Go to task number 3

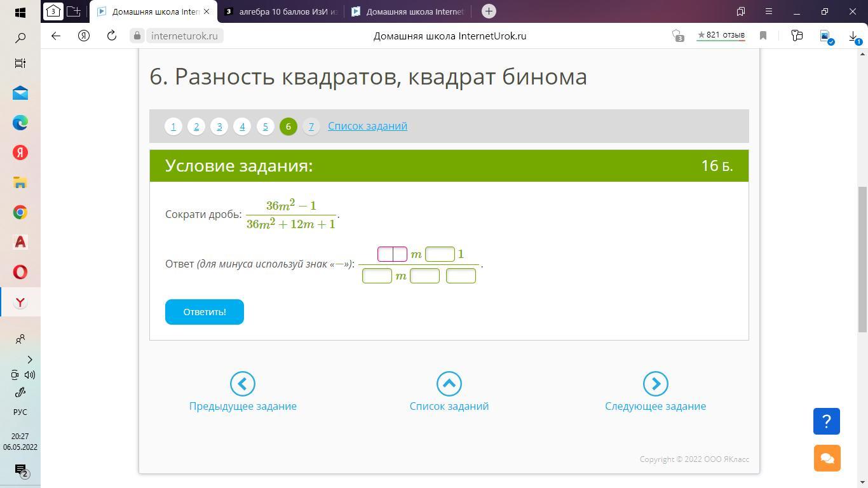pyautogui.click(x=219, y=126)
